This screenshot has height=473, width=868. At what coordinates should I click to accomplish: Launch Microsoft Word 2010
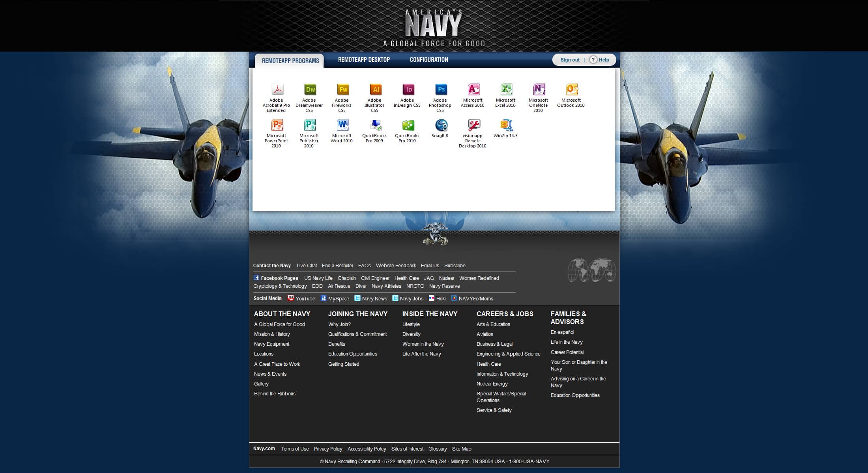pos(342,131)
